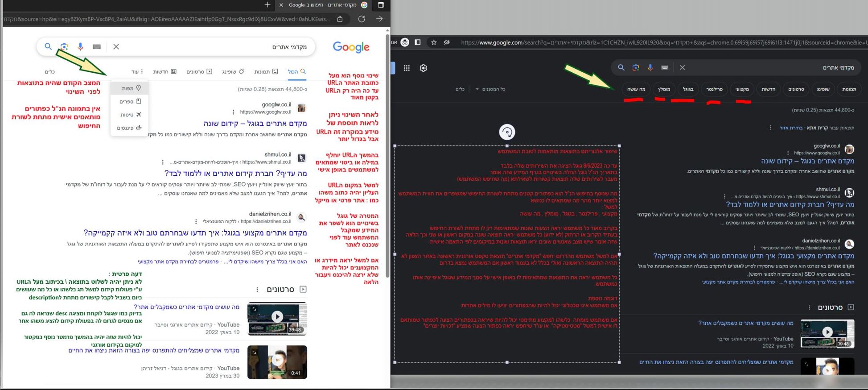Screen dimensions: 868x390
Task: Click the colorful Google logo in the light window
Action: point(351,47)
